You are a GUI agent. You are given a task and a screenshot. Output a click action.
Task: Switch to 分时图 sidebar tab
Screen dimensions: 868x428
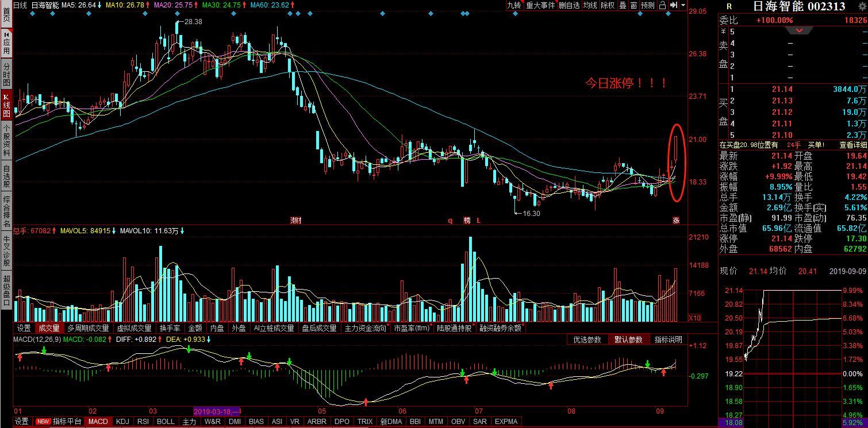[x=6, y=75]
